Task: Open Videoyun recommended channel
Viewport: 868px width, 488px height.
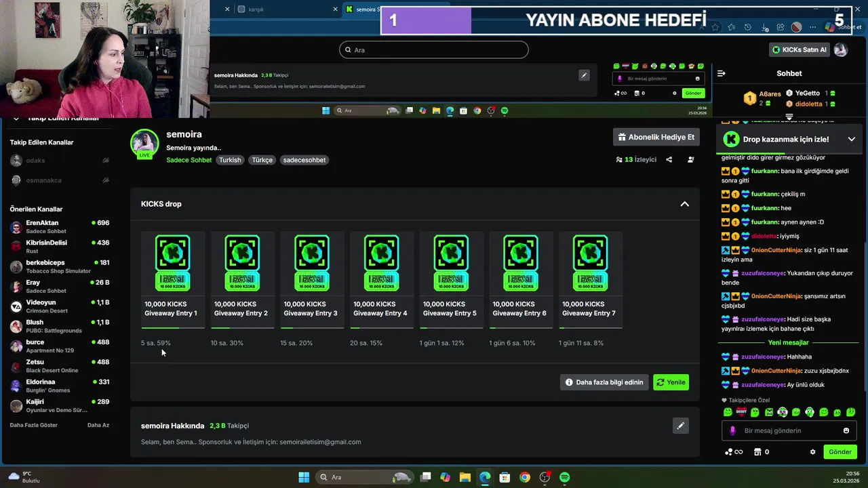Action: click(60, 306)
